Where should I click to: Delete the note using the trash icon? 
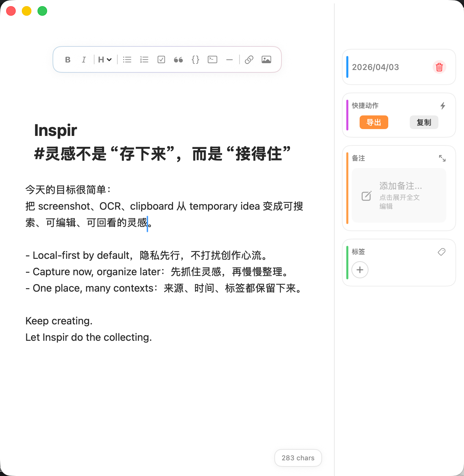click(439, 67)
